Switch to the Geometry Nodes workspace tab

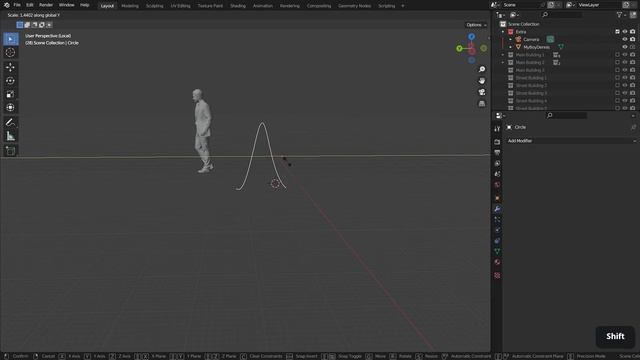[355, 6]
